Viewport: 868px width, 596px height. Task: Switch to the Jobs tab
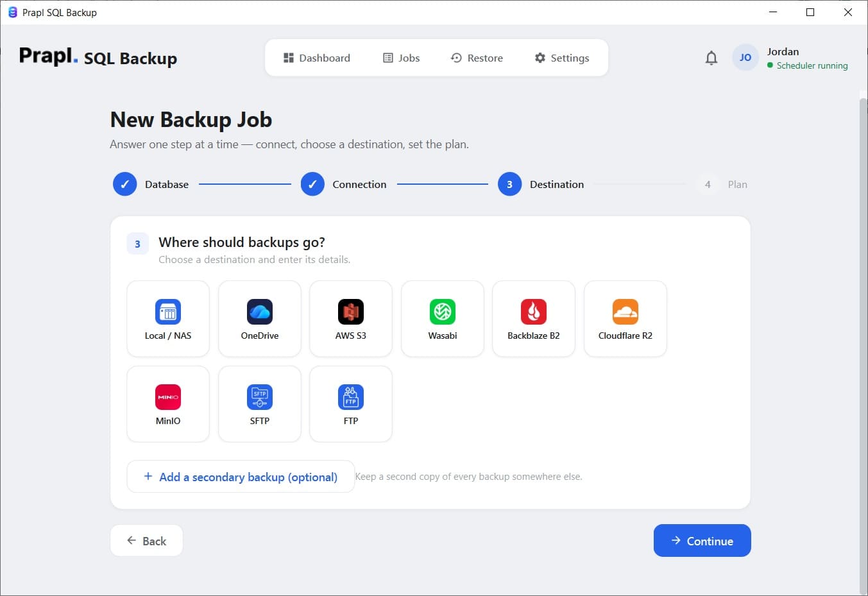402,58
